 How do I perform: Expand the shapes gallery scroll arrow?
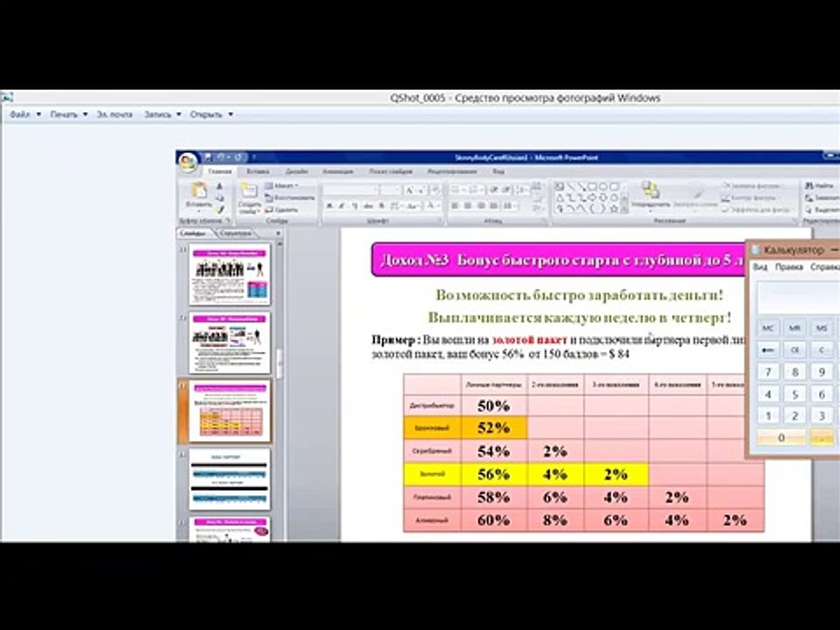point(625,209)
